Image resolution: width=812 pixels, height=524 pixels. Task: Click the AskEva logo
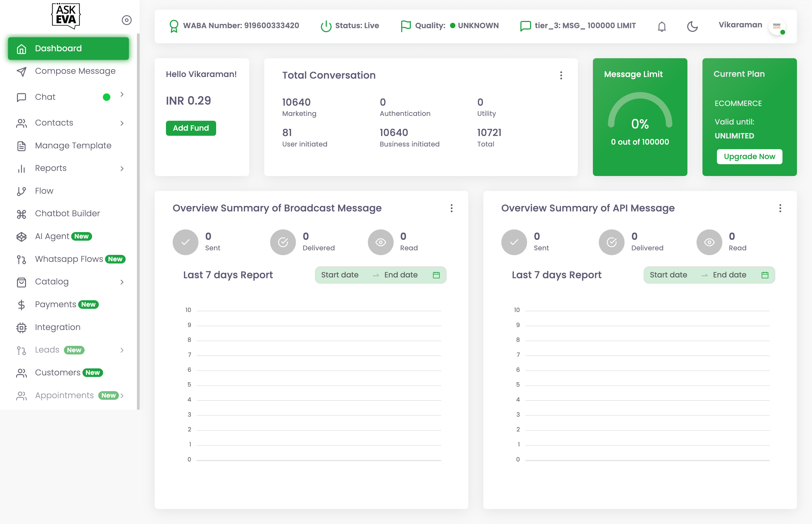click(x=66, y=16)
